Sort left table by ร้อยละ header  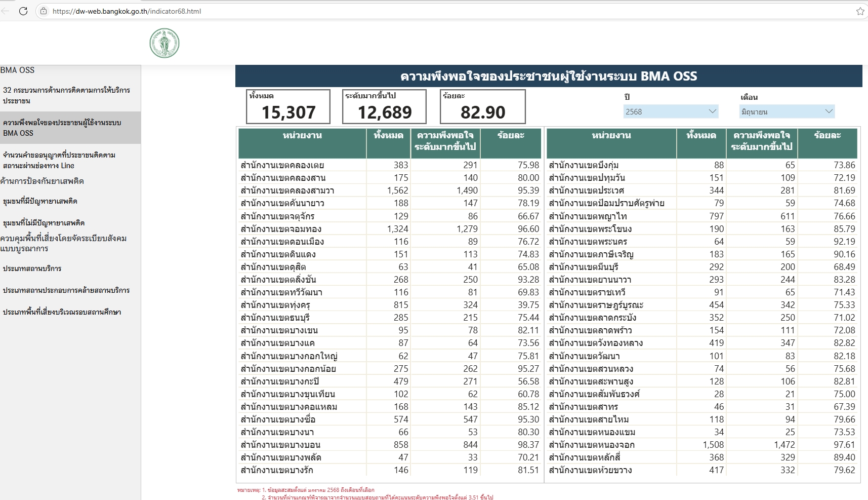pos(511,143)
